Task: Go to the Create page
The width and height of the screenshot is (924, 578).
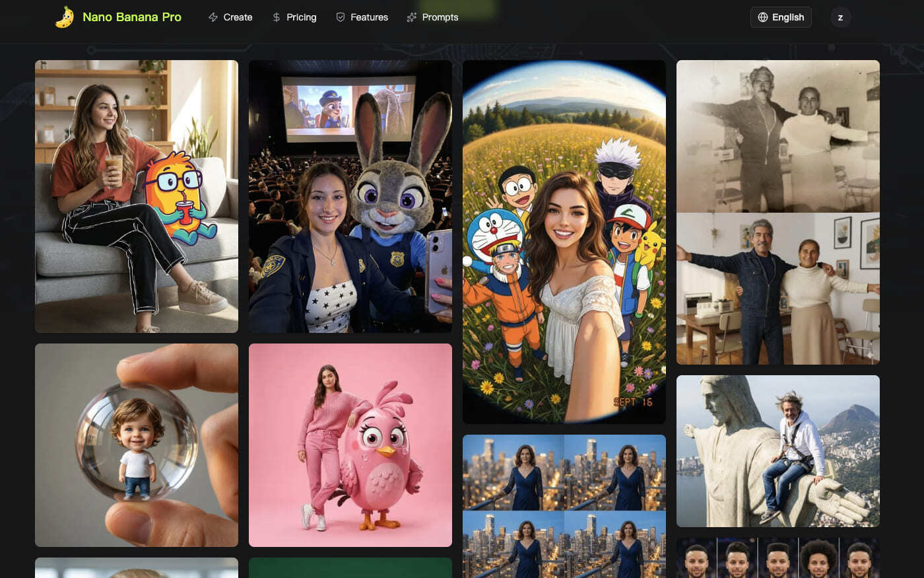Action: (238, 17)
